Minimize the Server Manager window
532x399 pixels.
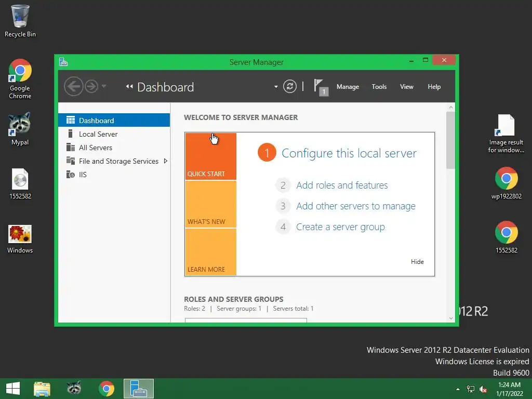(411, 60)
